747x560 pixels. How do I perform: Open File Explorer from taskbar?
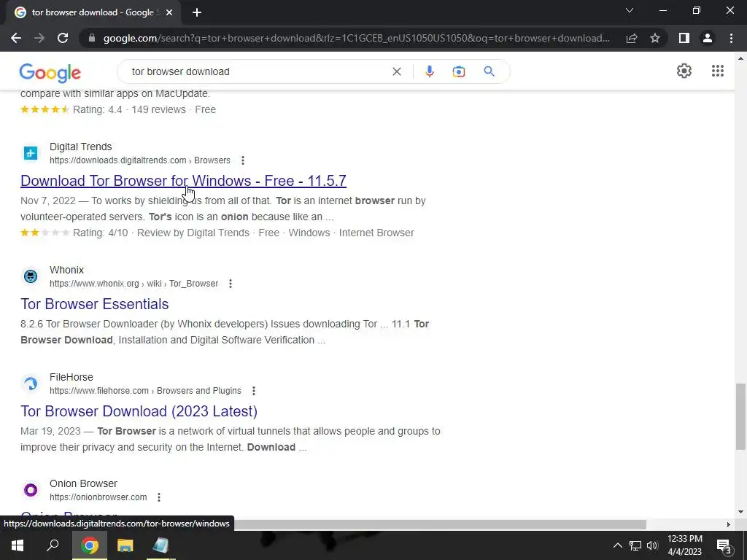pyautogui.click(x=125, y=545)
